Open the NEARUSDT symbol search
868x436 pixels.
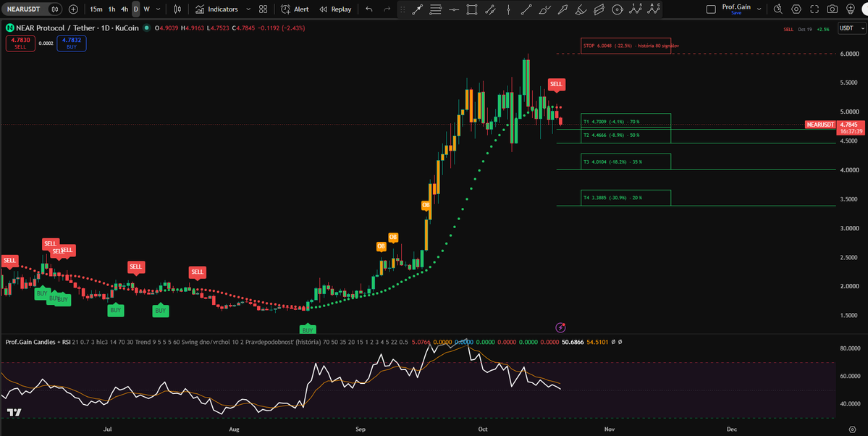pyautogui.click(x=23, y=9)
